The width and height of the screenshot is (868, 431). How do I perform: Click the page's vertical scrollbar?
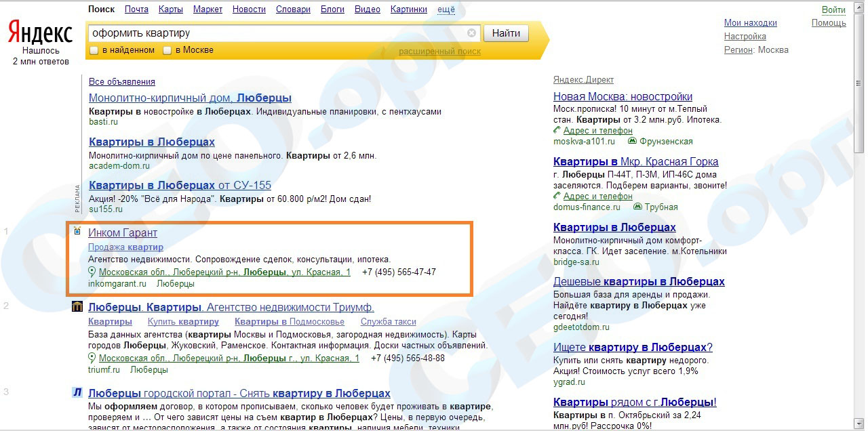pos(861,215)
